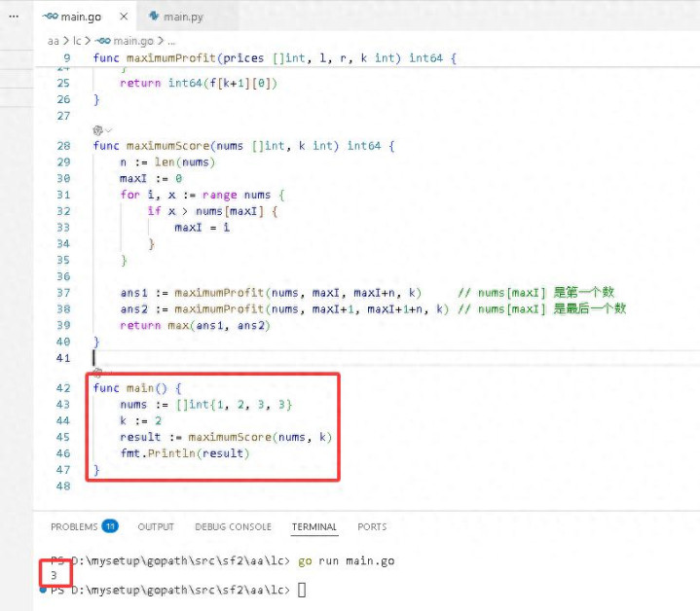Focus the terminal input cursor

pyautogui.click(x=302, y=590)
